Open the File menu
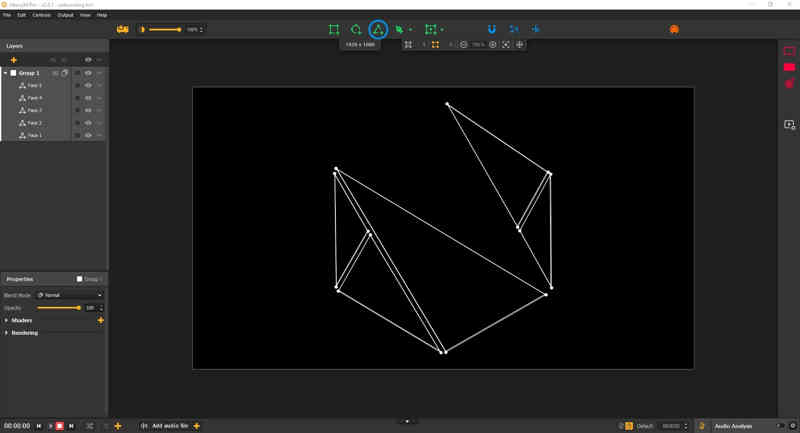 tap(7, 15)
